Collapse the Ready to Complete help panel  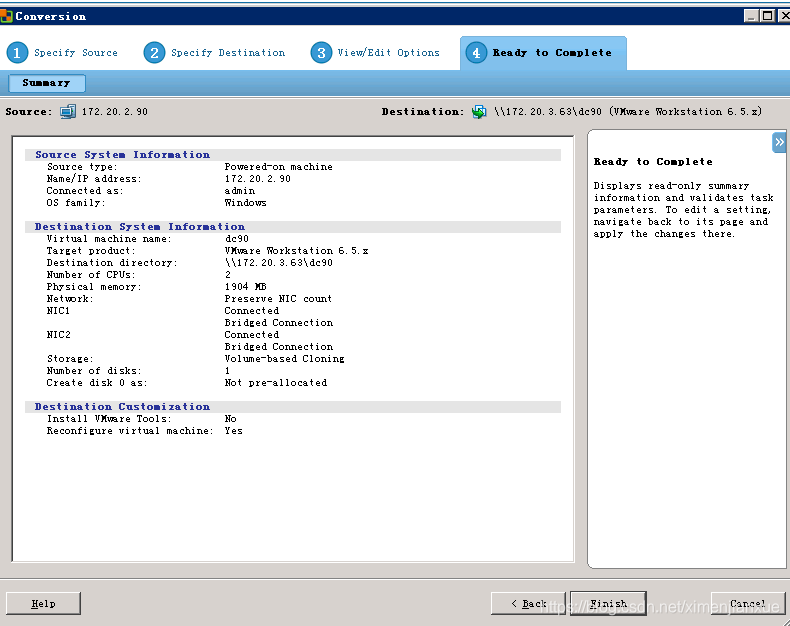click(779, 142)
